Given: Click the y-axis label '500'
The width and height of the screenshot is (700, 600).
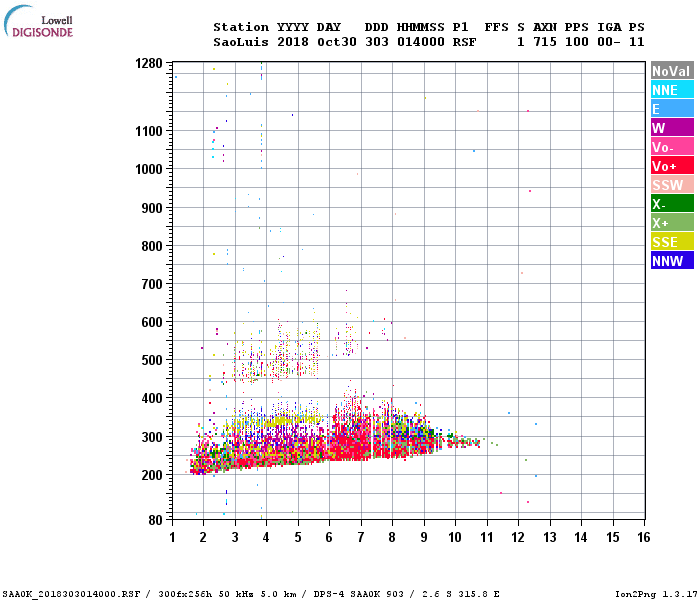Looking at the screenshot, I should pyautogui.click(x=152, y=360).
